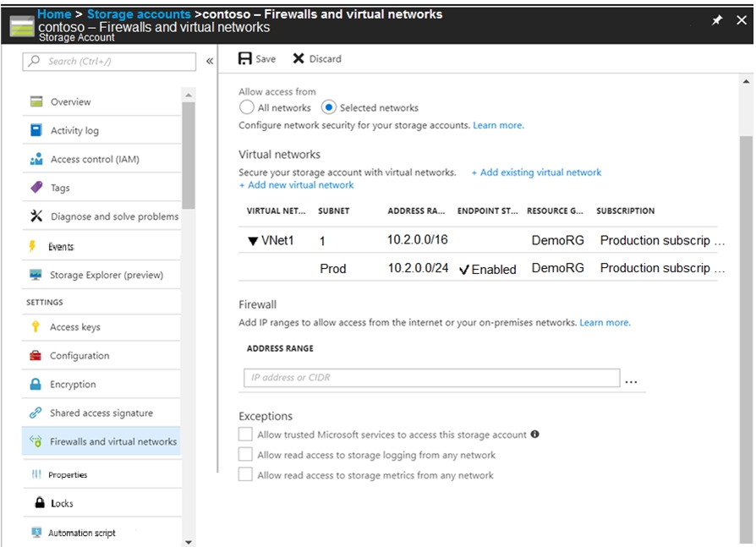Click the Diagnose and solve problems wrench icon
The width and height of the screenshot is (756, 547).
tap(36, 216)
